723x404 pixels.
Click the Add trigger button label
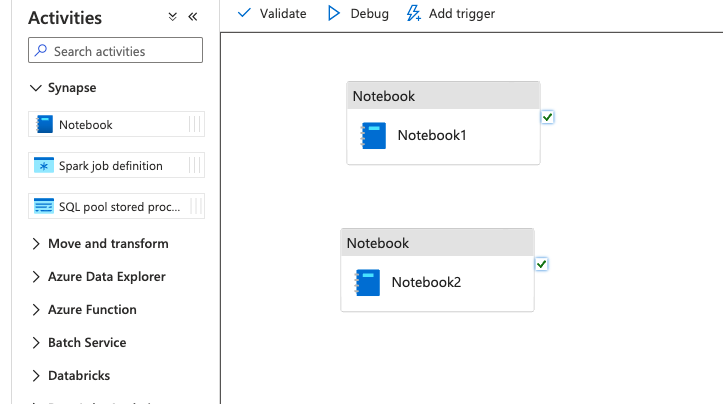tap(462, 14)
